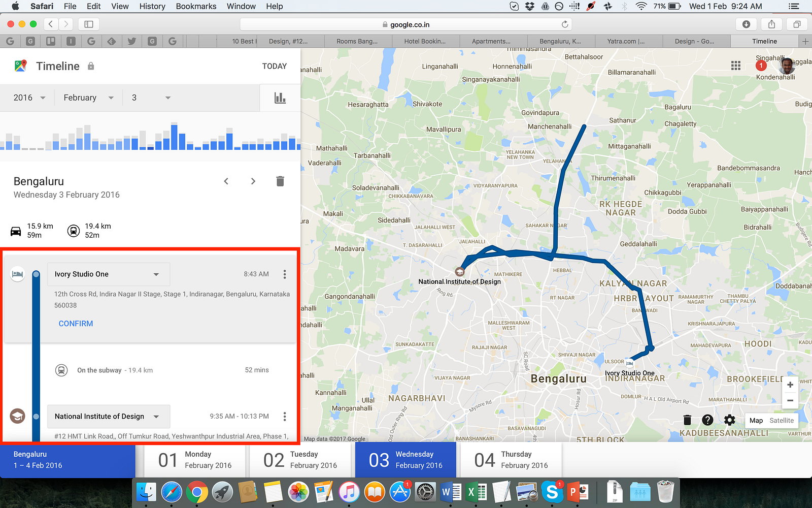The height and width of the screenshot is (508, 812).
Task: Open the Google apps grid
Action: [x=736, y=66]
